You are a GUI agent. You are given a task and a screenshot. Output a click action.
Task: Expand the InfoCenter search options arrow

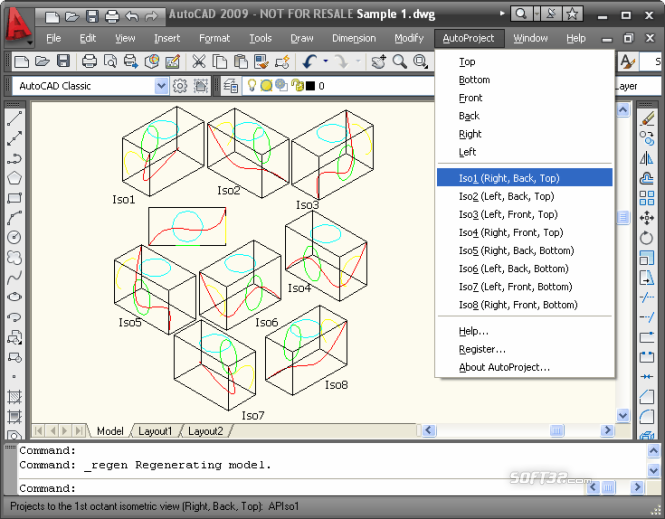click(536, 14)
